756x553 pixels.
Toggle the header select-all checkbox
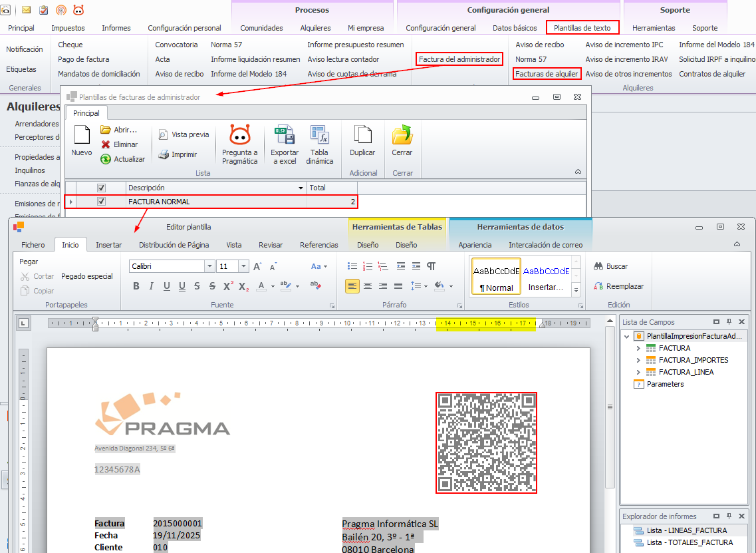click(101, 188)
